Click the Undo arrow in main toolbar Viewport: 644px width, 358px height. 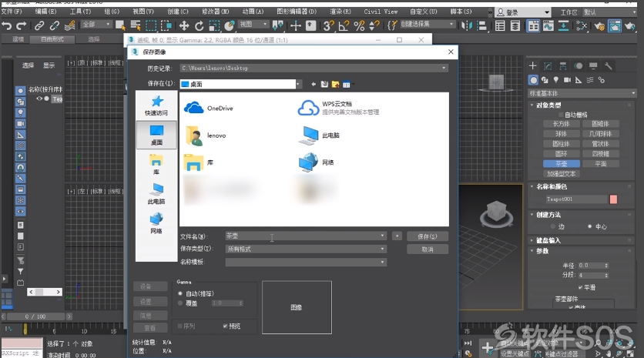tap(7, 26)
